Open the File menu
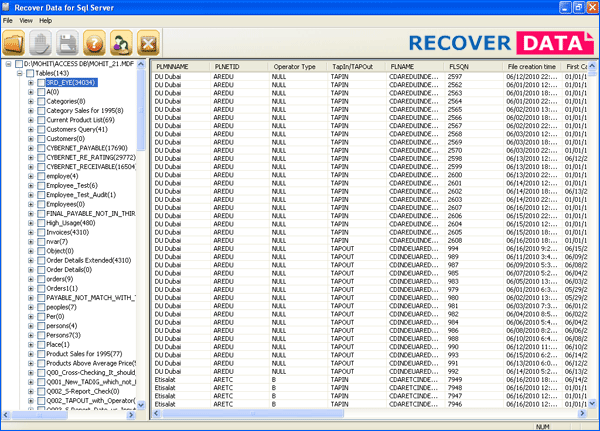Screen dimensions: 600x431 pos(9,20)
